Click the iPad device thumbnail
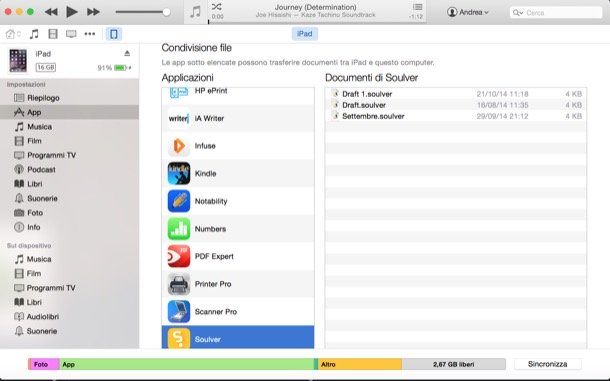 (18, 60)
